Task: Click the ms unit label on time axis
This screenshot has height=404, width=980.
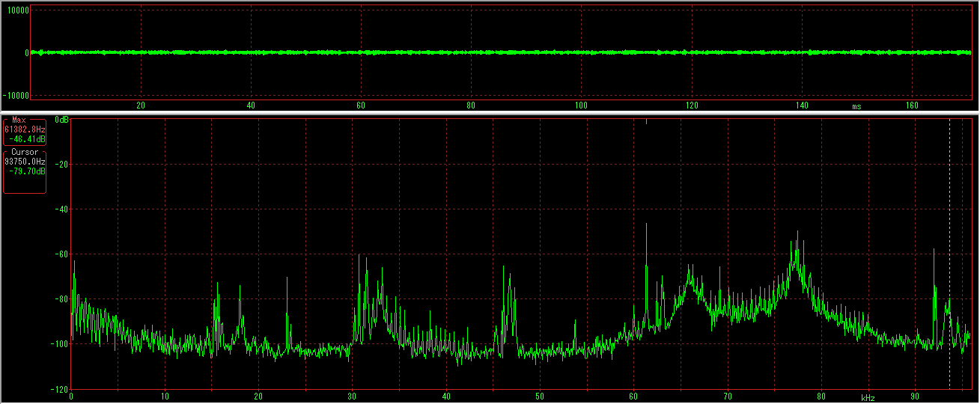Action: [856, 106]
